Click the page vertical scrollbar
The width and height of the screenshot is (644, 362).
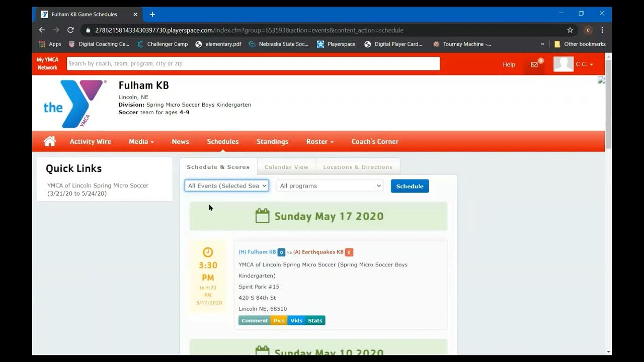click(x=608, y=103)
